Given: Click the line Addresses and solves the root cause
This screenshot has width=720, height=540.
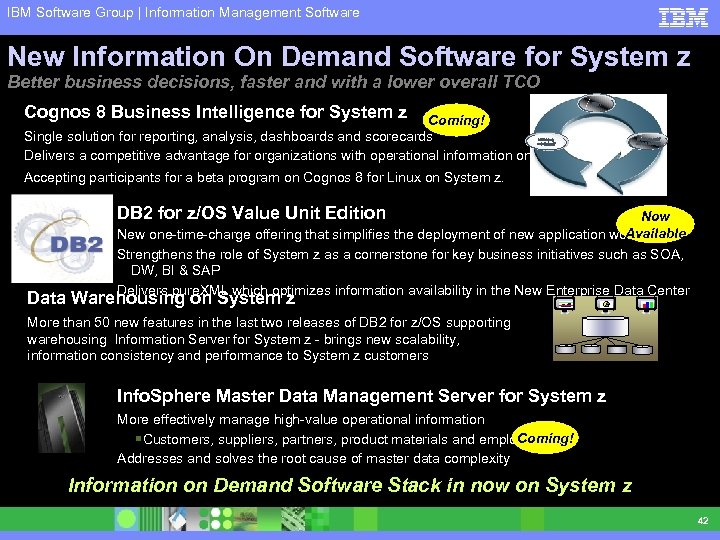Looking at the screenshot, I should [313, 458].
